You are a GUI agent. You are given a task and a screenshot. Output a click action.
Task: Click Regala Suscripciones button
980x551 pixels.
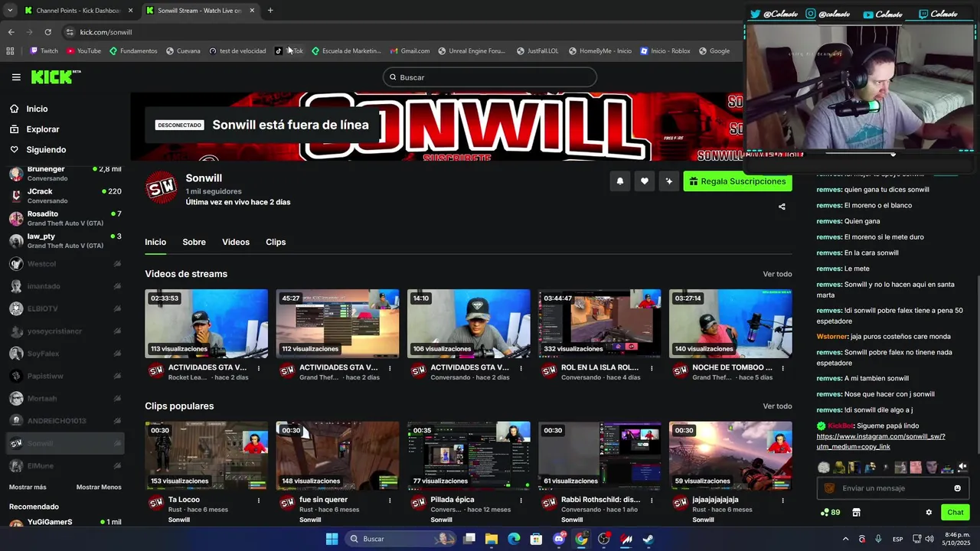[x=737, y=181]
